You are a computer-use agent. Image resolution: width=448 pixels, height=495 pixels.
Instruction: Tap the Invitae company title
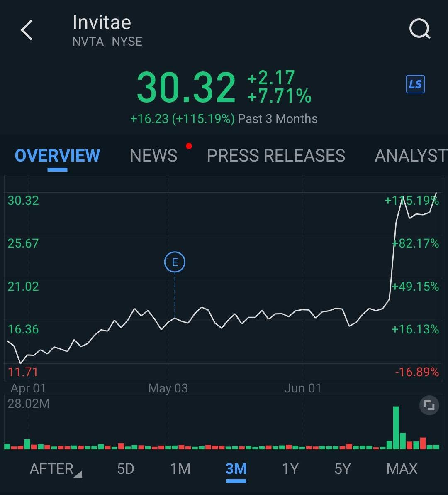click(x=102, y=22)
